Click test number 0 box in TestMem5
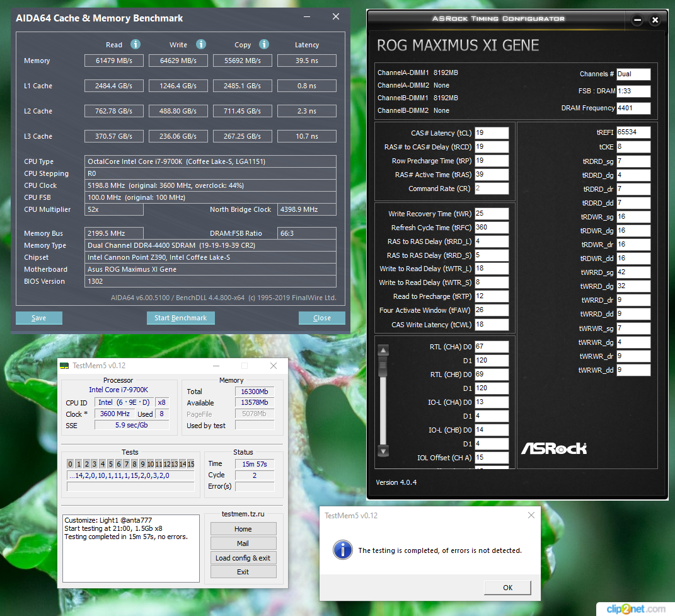Image resolution: width=675 pixels, height=616 pixels. (x=70, y=464)
